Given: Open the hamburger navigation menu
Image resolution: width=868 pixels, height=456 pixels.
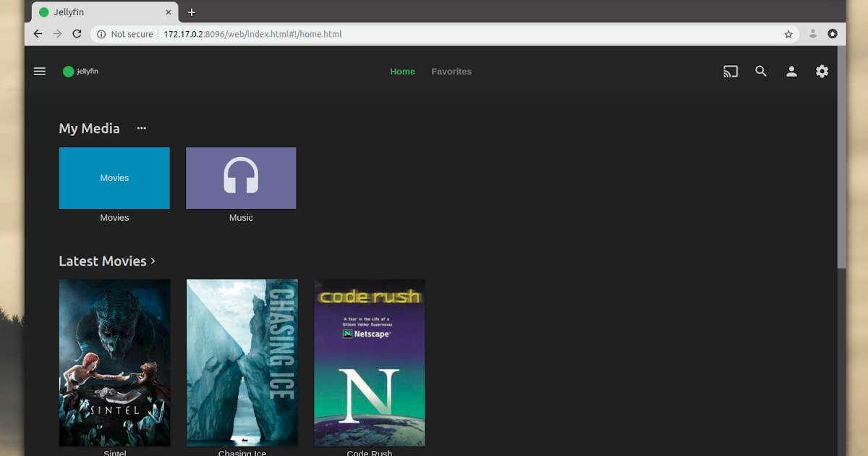Looking at the screenshot, I should (40, 71).
